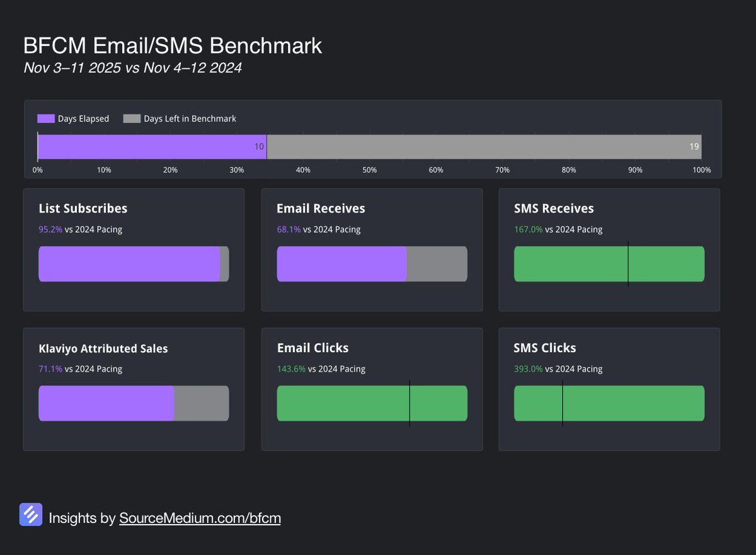Click the 19 days left value label
The width and height of the screenshot is (756, 555).
click(x=694, y=146)
